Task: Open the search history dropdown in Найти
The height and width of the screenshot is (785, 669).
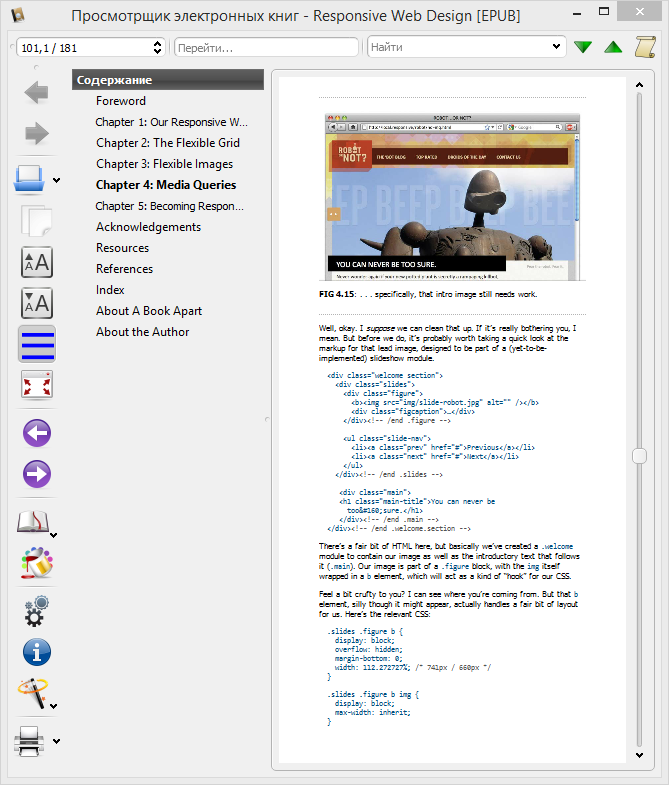Action: 556,47
